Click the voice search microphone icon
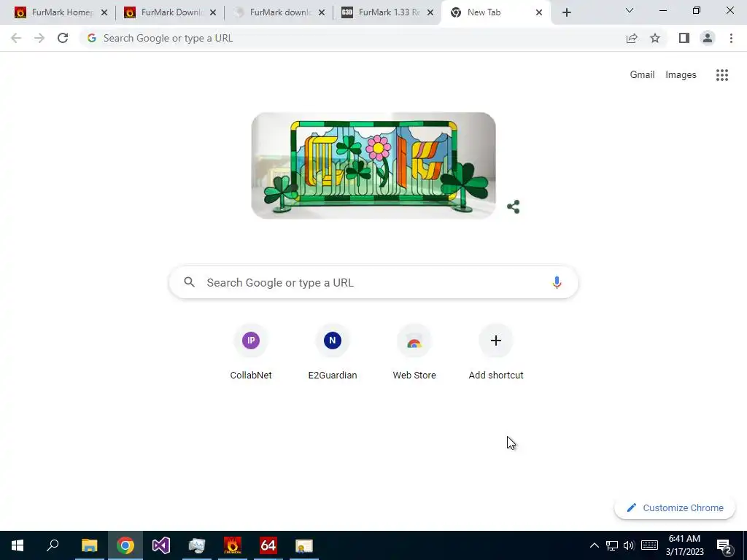The image size is (747, 560). (x=556, y=282)
